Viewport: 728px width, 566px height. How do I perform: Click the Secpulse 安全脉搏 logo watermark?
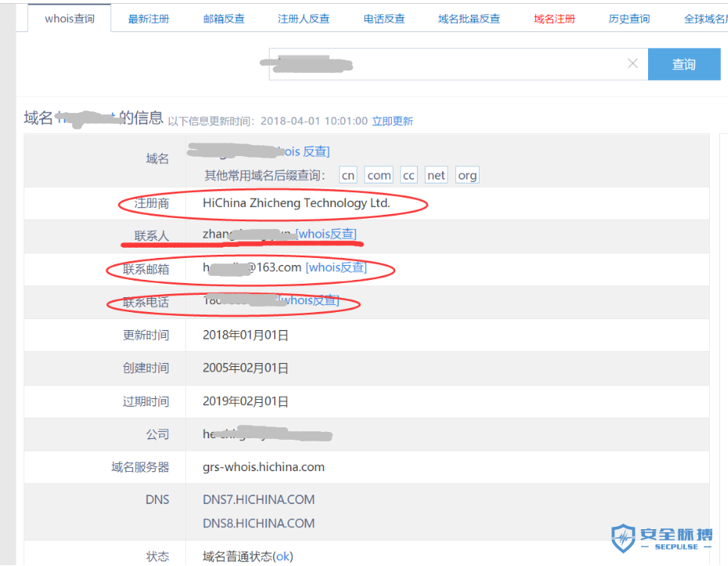(x=661, y=536)
